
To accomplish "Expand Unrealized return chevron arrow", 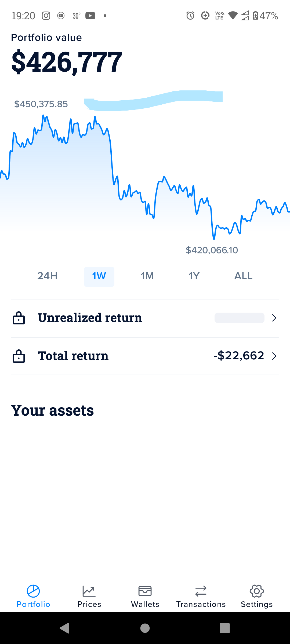I will coord(274,318).
